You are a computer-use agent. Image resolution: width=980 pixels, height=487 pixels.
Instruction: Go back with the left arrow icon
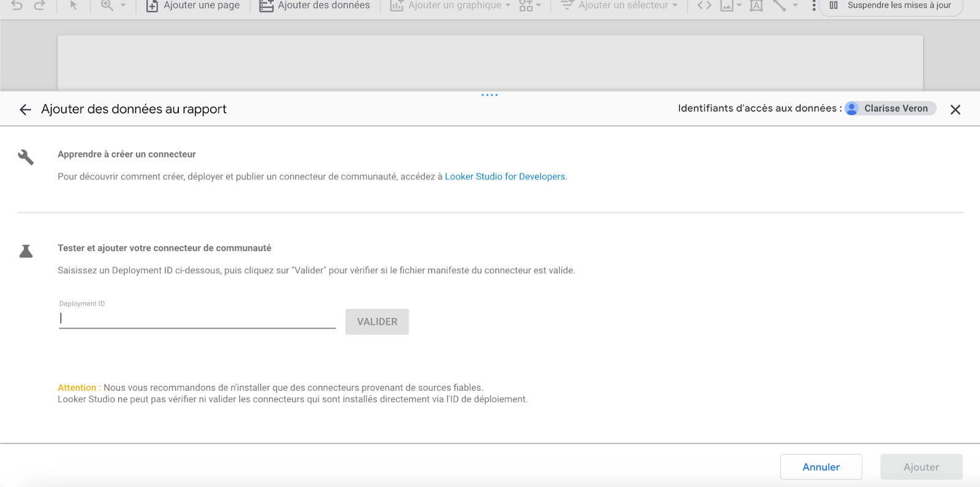pos(25,110)
